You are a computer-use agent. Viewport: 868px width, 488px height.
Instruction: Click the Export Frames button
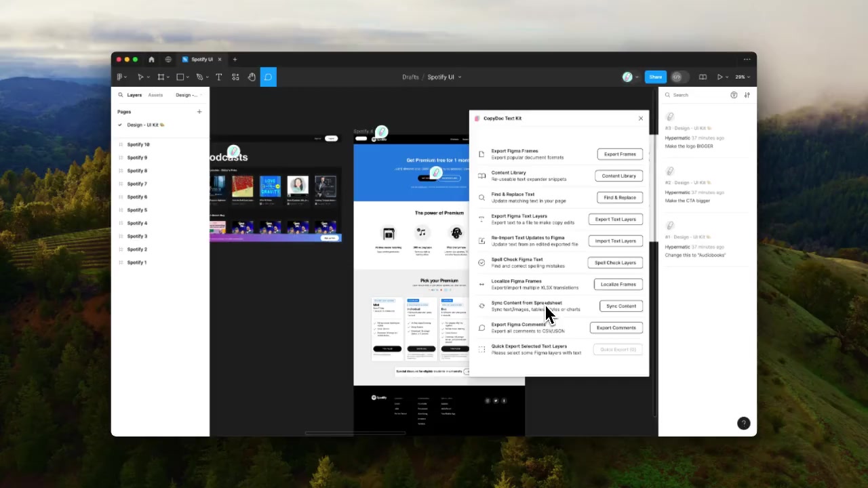click(620, 154)
